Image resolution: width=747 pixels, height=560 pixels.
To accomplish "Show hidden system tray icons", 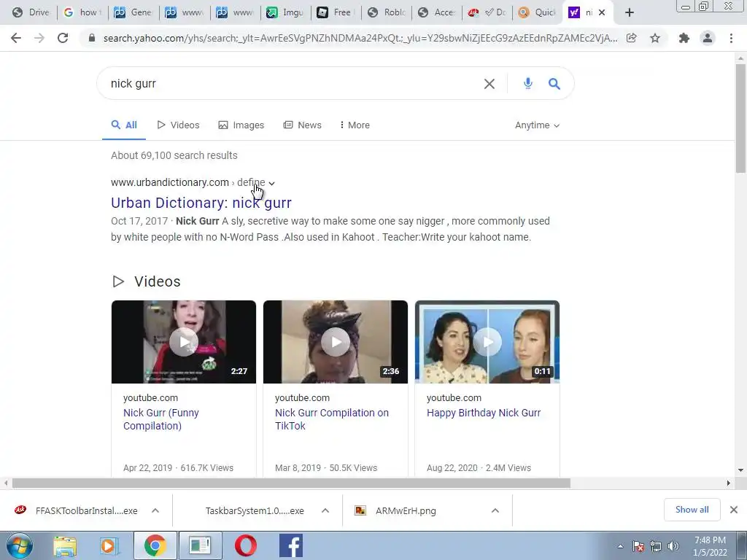I will pos(620,547).
